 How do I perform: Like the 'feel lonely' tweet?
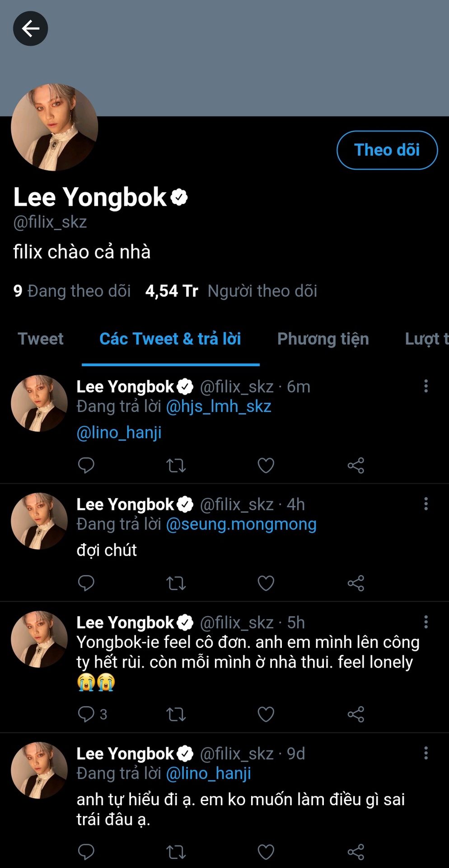tap(266, 714)
